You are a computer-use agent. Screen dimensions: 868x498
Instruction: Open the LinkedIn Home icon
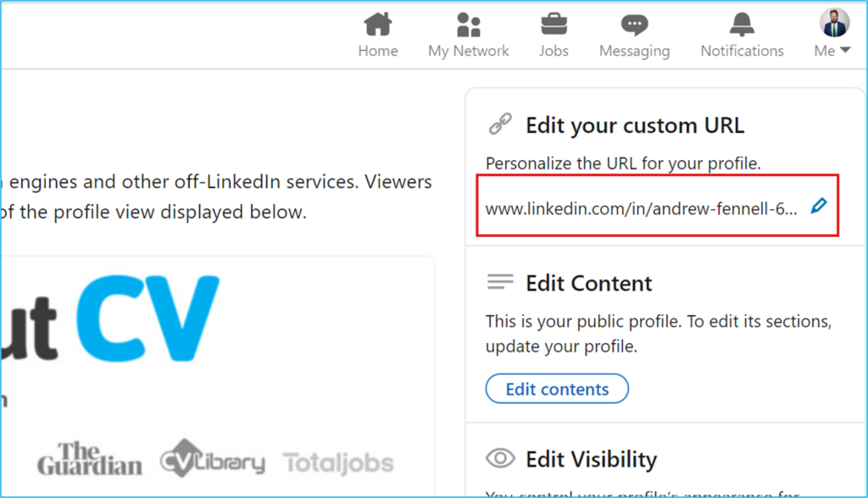point(377,24)
